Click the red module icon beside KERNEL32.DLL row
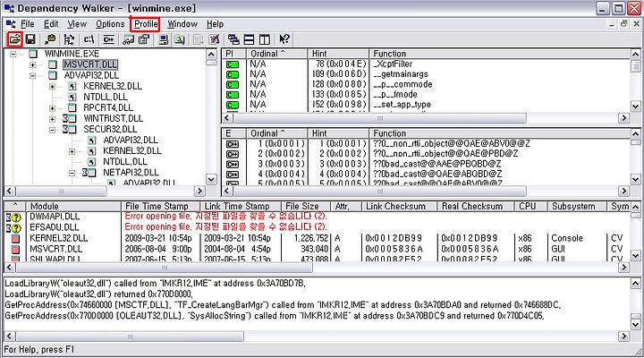The image size is (644, 358). [x=15, y=239]
